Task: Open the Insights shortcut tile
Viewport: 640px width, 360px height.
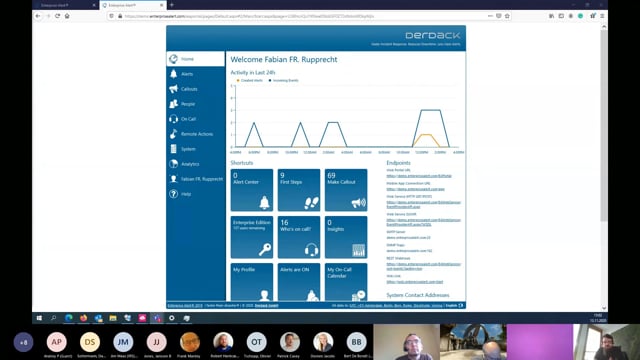Action: pos(346,237)
